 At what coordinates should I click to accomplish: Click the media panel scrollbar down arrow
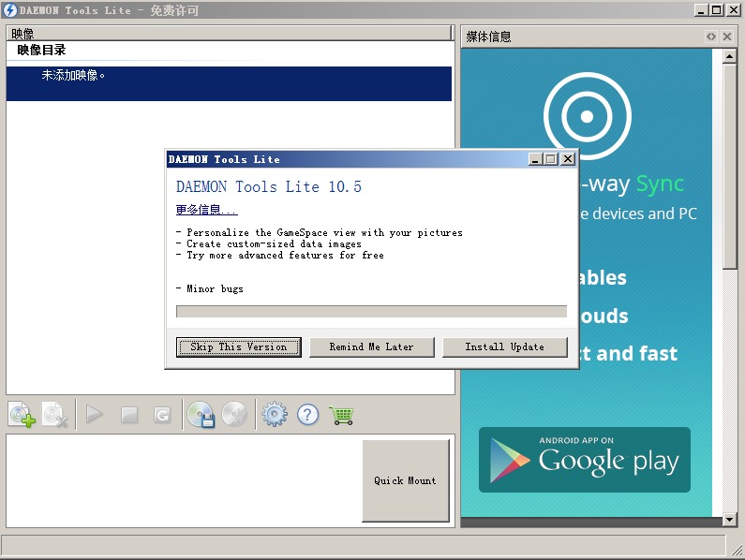pyautogui.click(x=730, y=518)
